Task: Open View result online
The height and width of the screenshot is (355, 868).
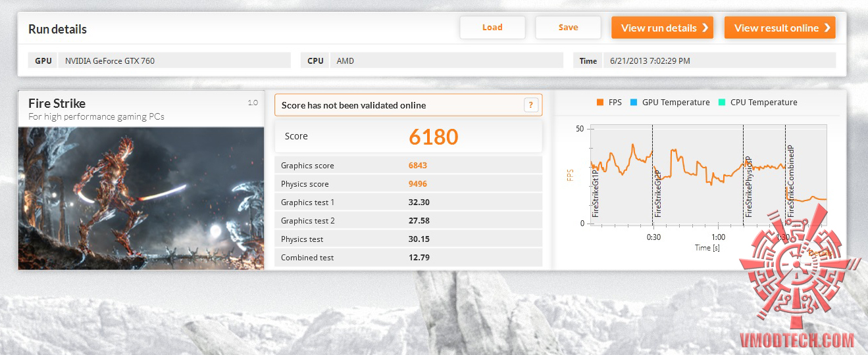Action: 780,28
